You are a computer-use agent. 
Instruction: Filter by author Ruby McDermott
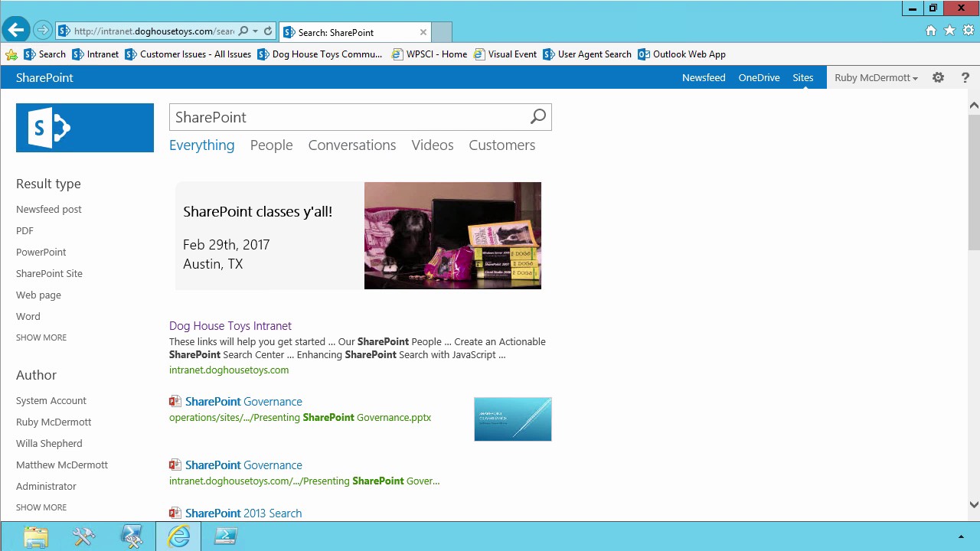(54, 422)
